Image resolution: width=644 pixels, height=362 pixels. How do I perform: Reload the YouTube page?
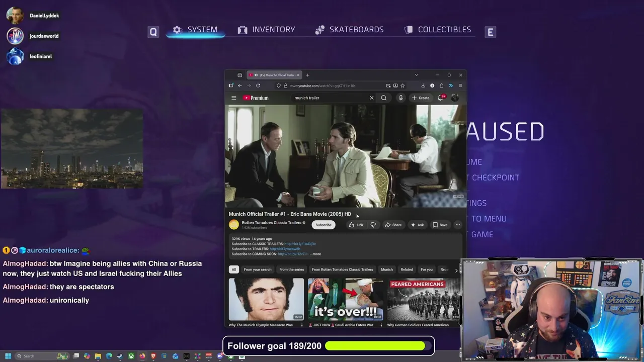click(258, 85)
